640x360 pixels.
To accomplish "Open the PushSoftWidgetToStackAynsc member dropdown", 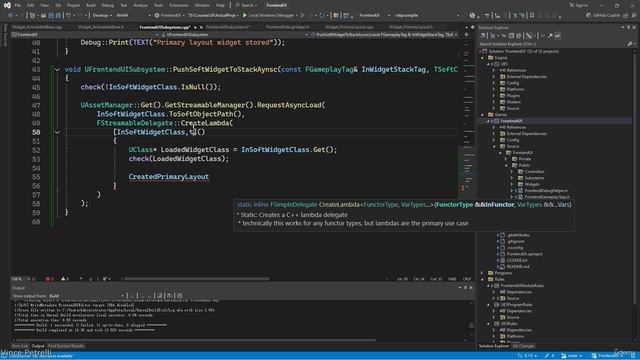I will click(384, 35).
